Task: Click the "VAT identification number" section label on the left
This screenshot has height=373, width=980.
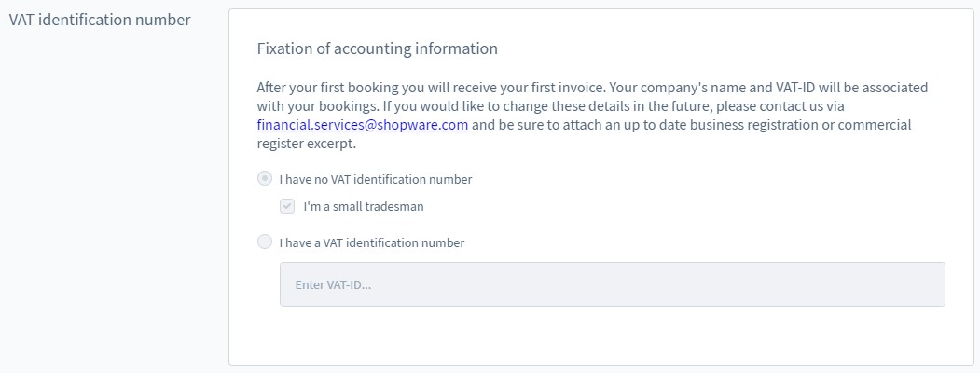Action: [100, 20]
